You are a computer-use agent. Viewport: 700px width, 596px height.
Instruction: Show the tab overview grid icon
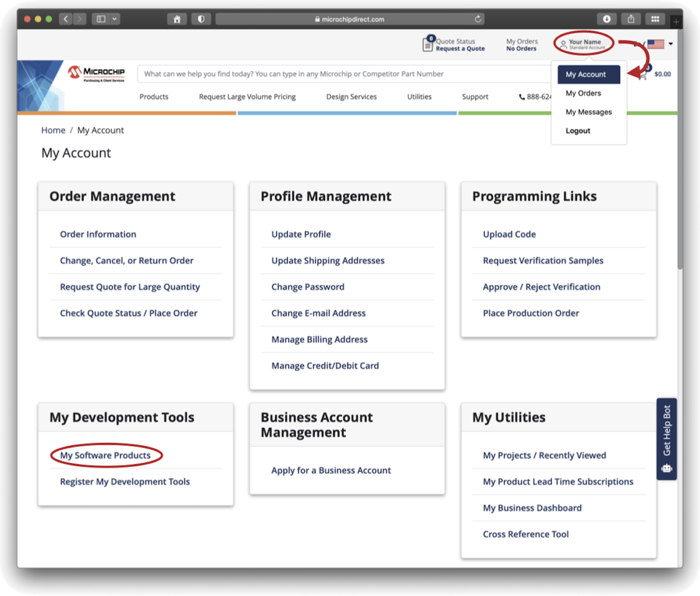(x=655, y=19)
